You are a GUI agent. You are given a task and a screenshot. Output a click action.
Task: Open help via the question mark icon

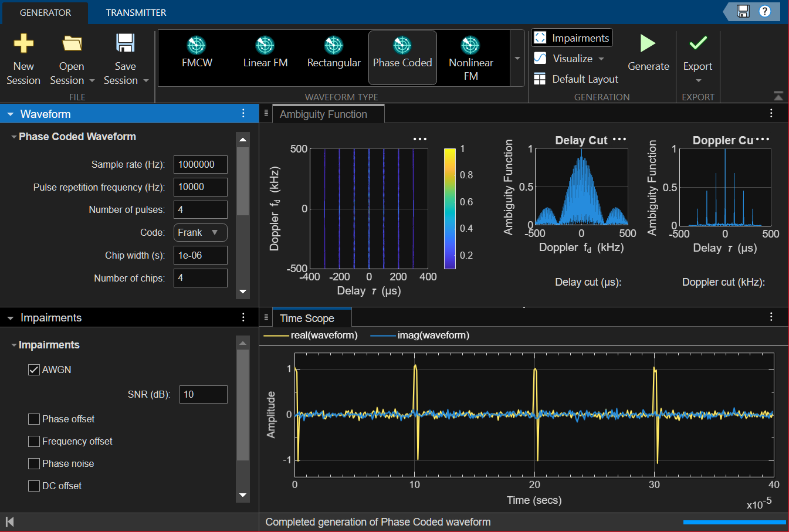[765, 11]
